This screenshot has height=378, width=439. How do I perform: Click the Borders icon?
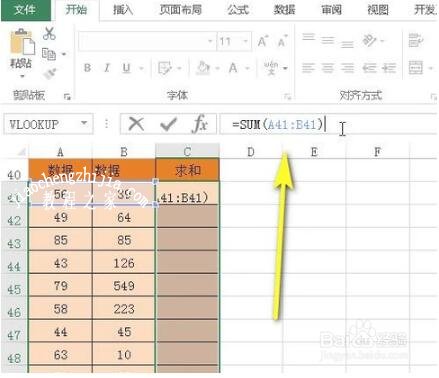tap(165, 68)
